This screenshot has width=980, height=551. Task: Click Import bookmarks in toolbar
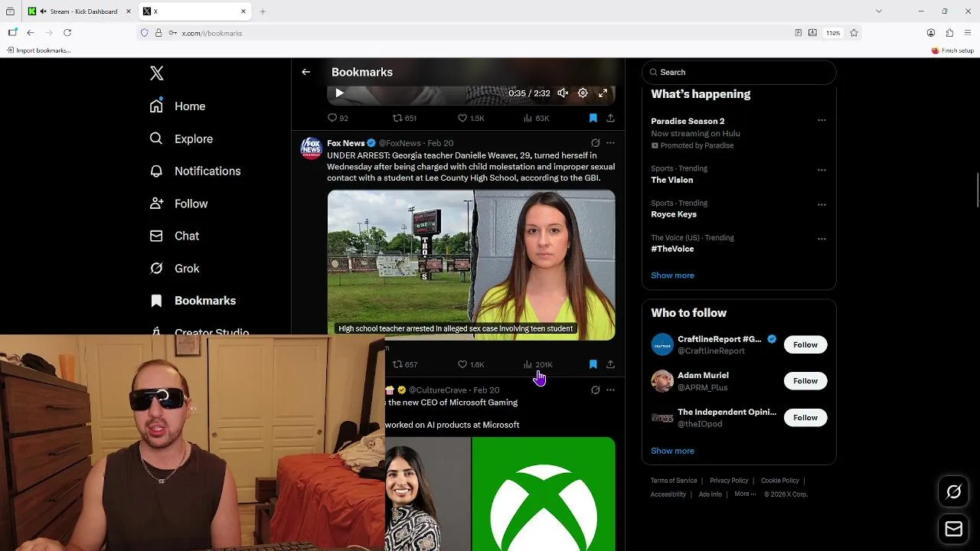point(38,51)
